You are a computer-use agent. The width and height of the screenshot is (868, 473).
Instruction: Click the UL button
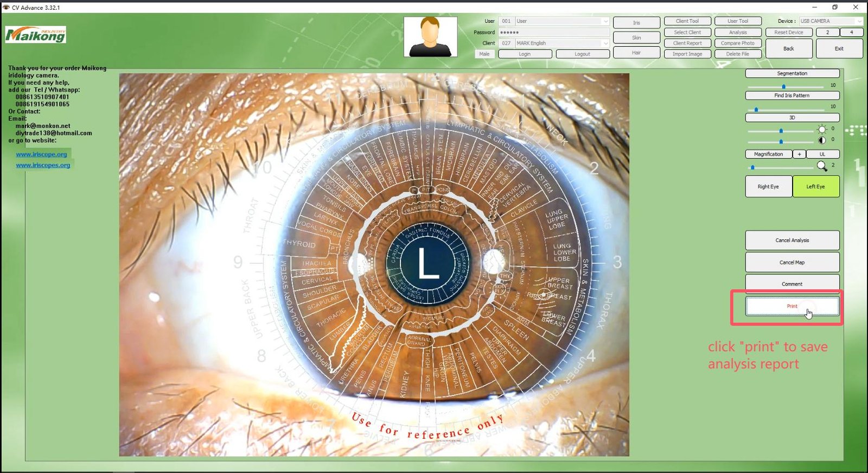coord(822,154)
